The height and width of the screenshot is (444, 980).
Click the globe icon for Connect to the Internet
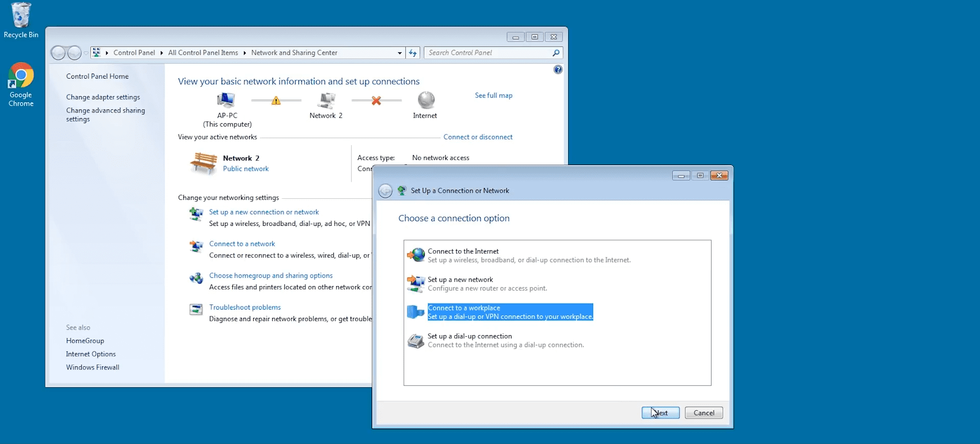(x=416, y=254)
